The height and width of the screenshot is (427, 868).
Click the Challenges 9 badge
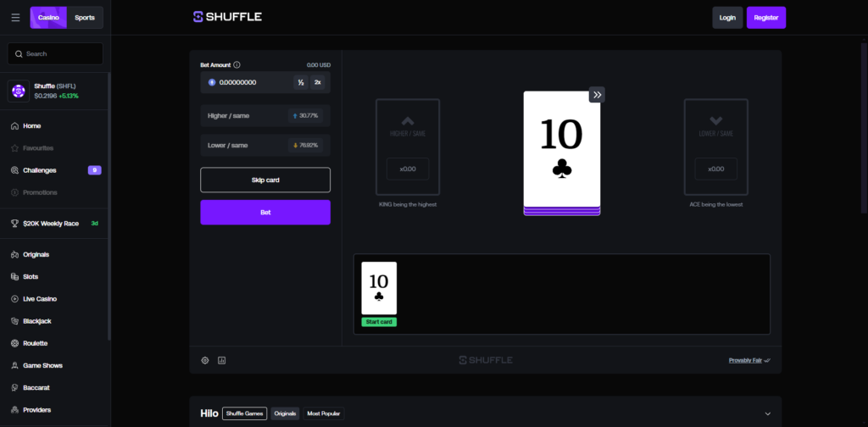[x=95, y=170]
